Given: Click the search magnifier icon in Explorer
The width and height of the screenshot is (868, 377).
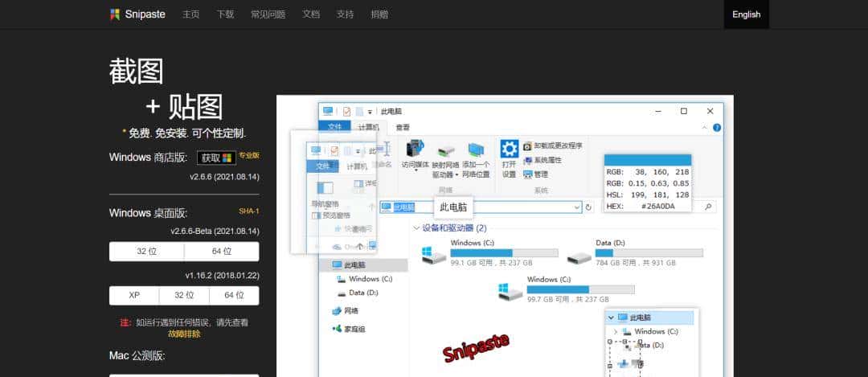Looking at the screenshot, I should (707, 207).
